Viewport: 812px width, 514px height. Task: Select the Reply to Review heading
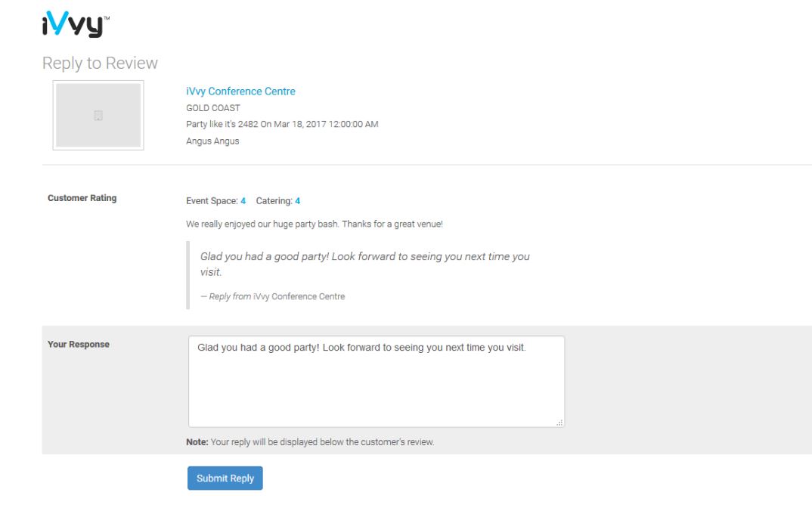click(x=100, y=63)
